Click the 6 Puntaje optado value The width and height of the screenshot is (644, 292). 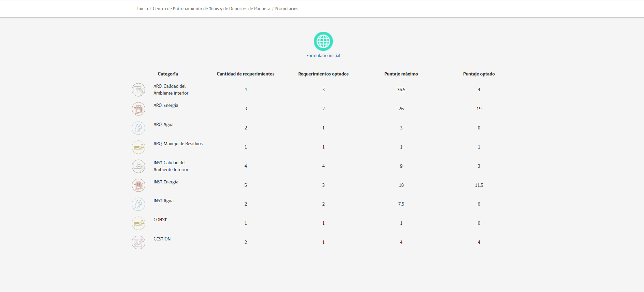click(479, 204)
